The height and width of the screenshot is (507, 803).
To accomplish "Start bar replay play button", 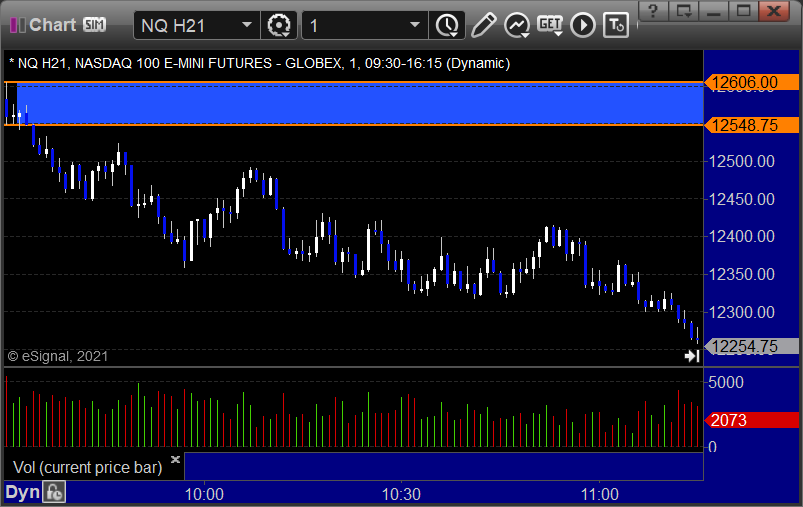I will [x=583, y=25].
